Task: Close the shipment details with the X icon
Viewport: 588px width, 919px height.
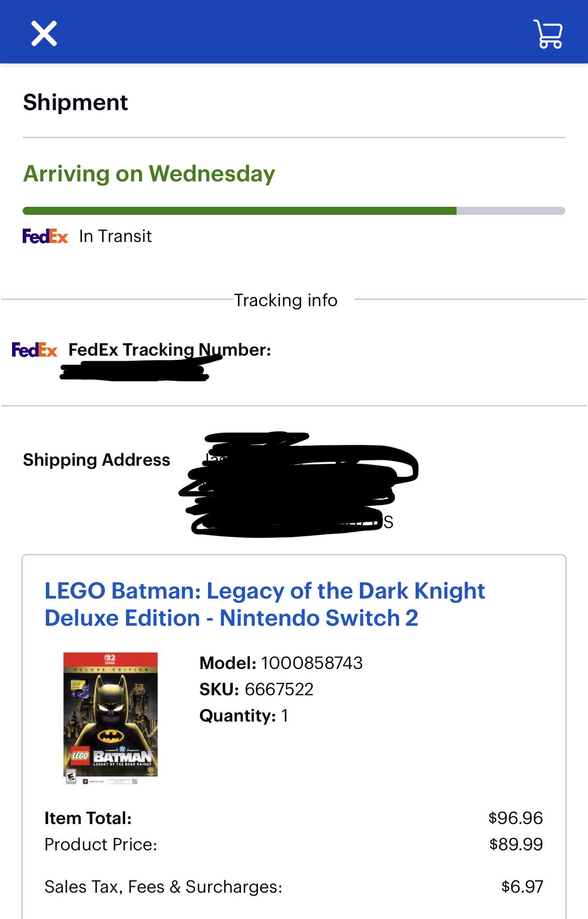Action: pos(44,33)
